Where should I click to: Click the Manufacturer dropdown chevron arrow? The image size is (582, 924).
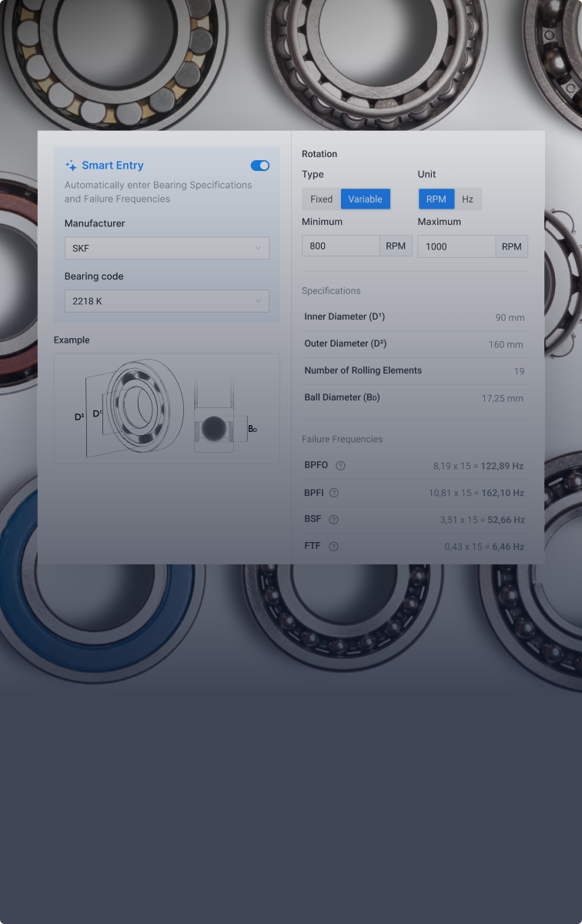tap(258, 248)
